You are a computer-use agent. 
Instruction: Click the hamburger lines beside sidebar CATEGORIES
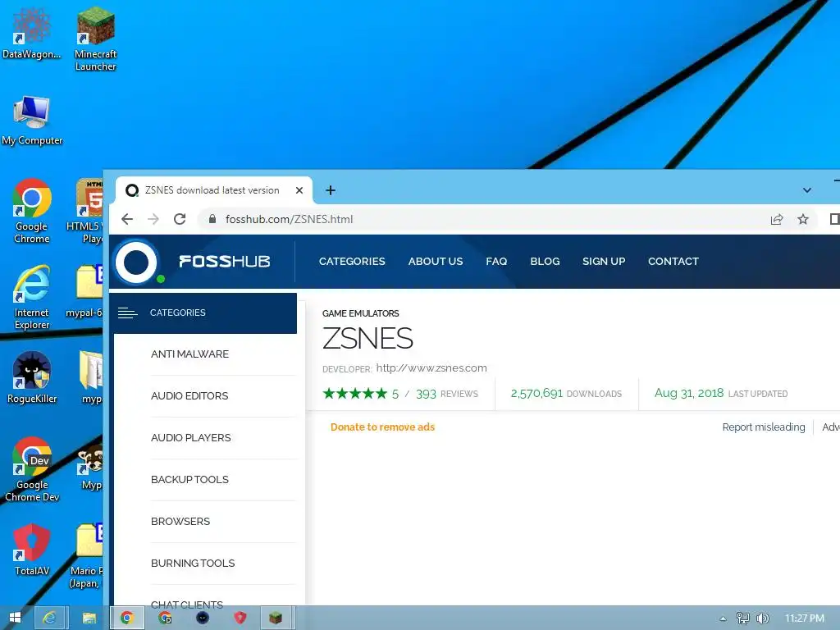pos(127,313)
